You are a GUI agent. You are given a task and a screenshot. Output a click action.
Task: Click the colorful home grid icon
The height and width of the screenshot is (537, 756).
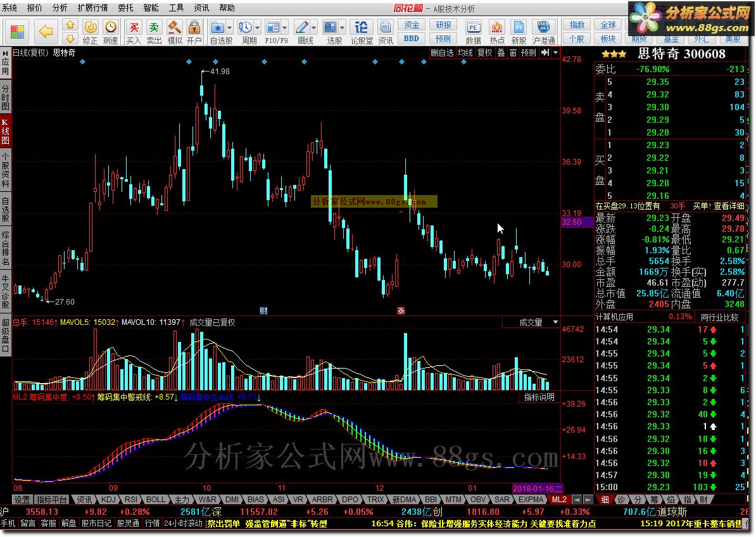[x=17, y=32]
